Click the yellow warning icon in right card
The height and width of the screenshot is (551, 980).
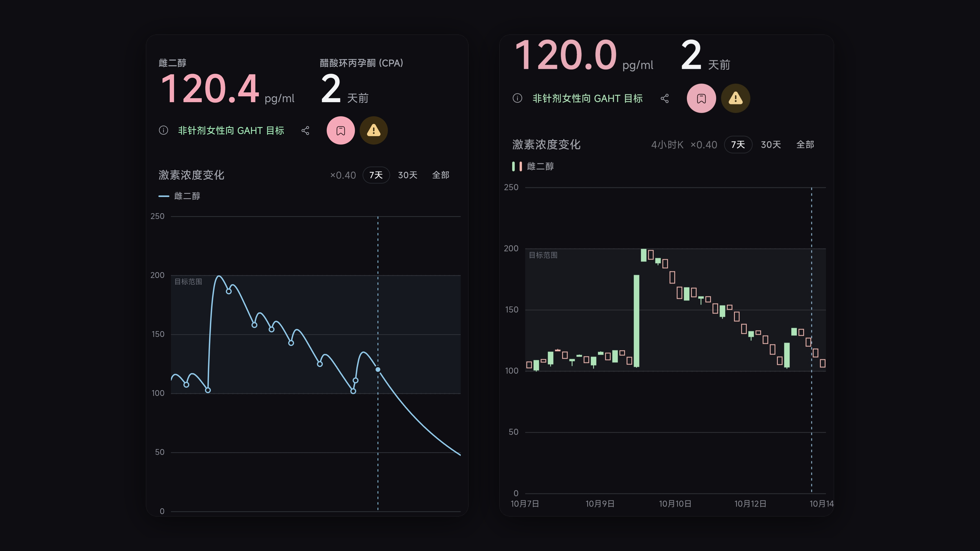tap(735, 98)
